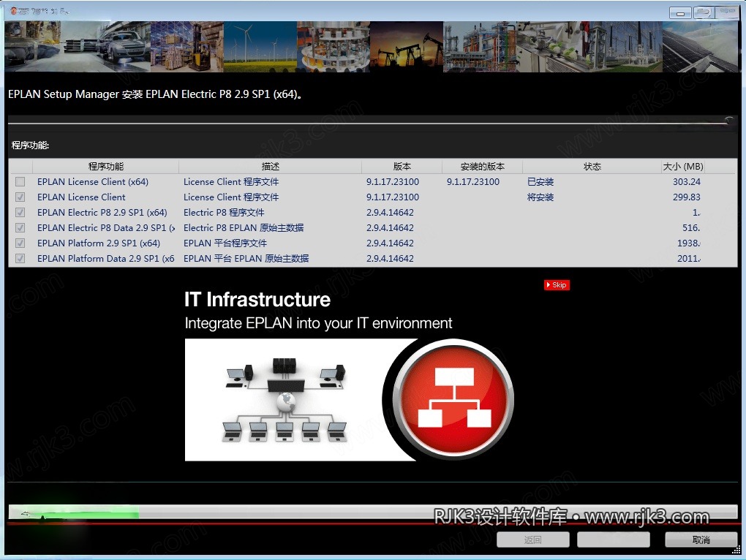Click the computer network diagram image
The width and height of the screenshot is (746, 560).
pyautogui.click(x=285, y=401)
